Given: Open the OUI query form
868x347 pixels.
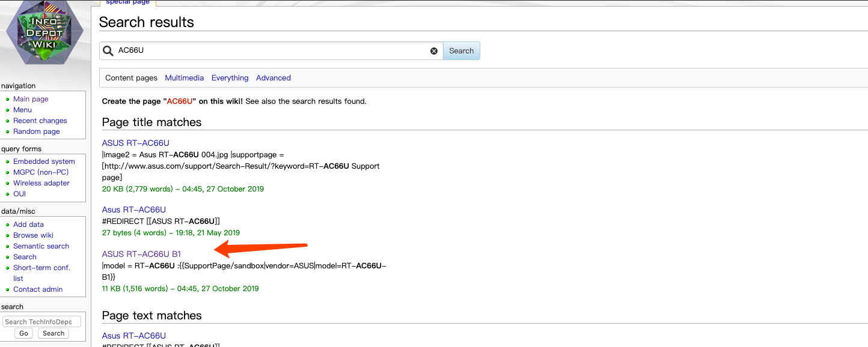Looking at the screenshot, I should point(20,194).
